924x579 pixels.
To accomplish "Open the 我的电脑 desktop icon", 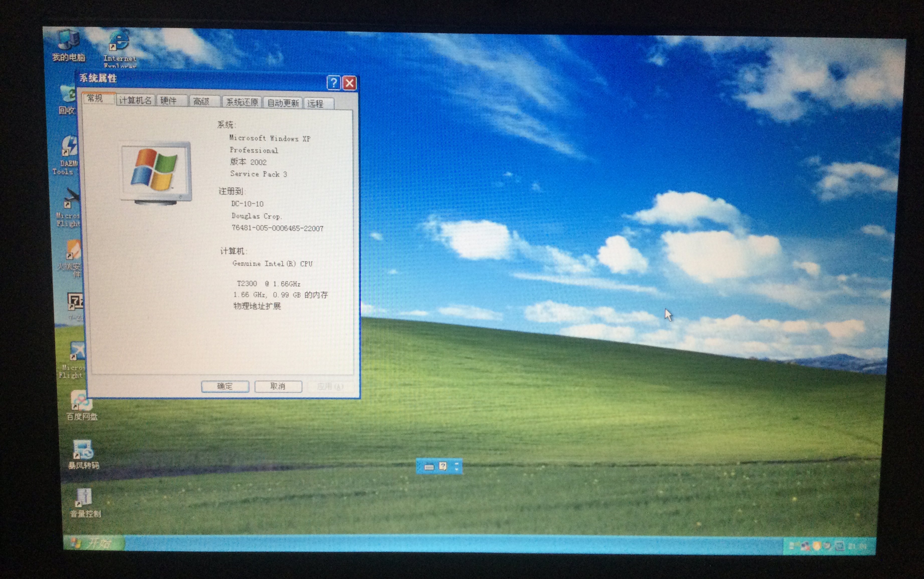I will [69, 46].
